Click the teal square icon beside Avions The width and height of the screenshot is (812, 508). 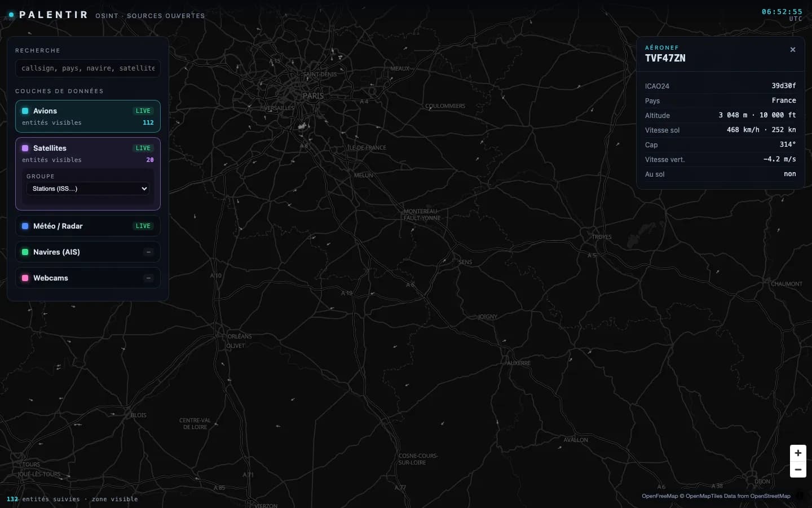coord(25,111)
